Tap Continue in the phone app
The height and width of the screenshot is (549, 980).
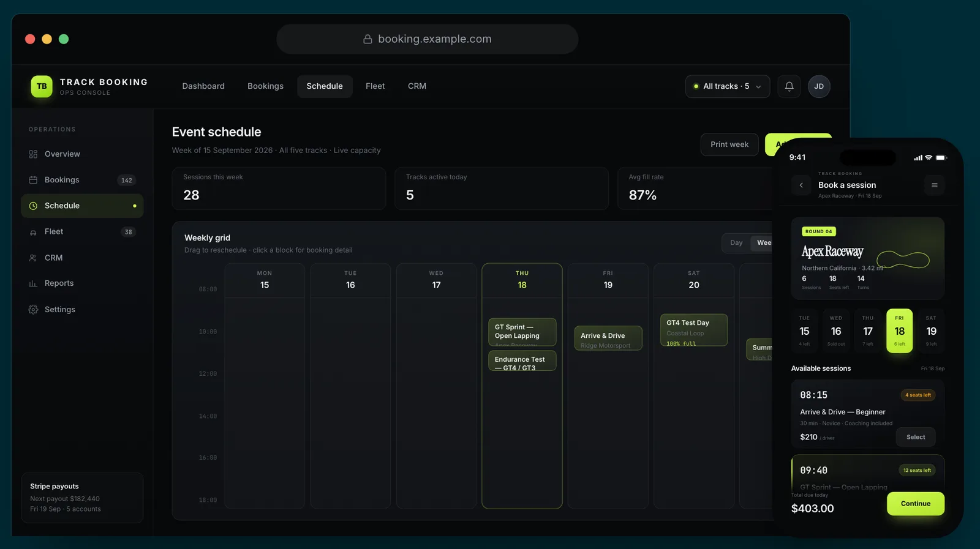tap(916, 504)
